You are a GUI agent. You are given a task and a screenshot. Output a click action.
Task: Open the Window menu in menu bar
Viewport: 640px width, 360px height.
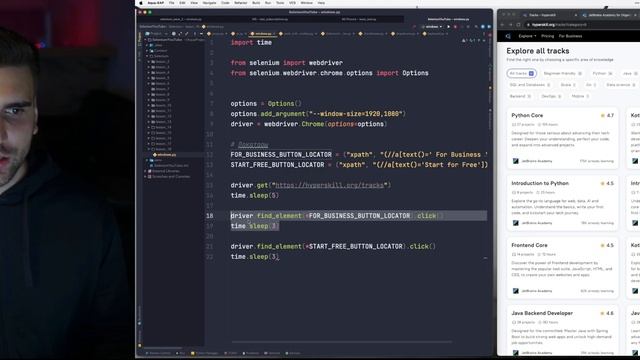307,3
